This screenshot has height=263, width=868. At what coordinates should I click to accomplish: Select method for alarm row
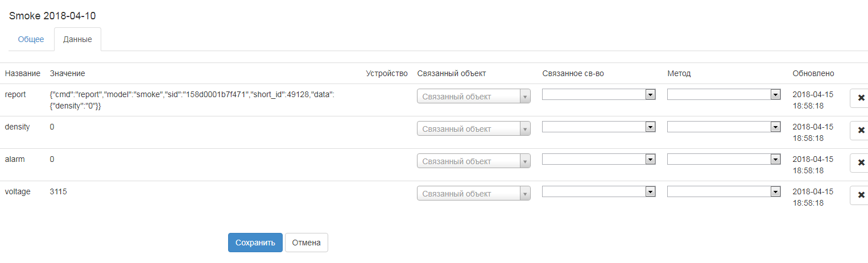(x=724, y=160)
